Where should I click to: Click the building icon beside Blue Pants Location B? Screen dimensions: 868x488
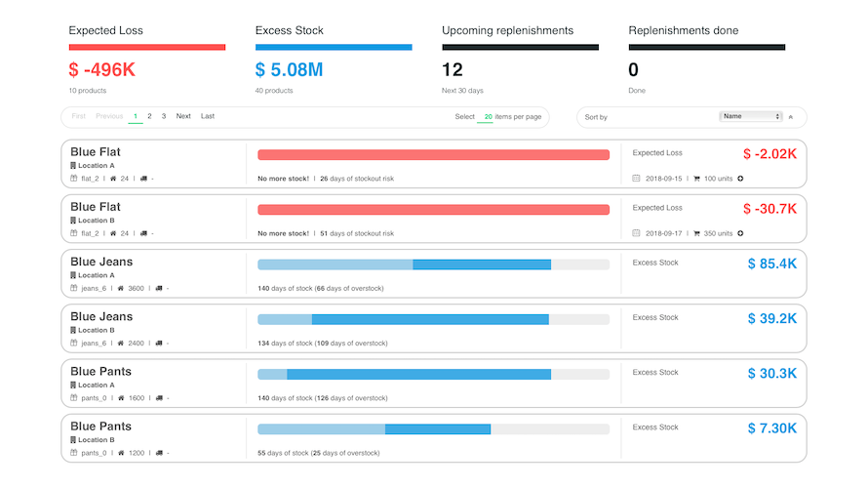point(73,440)
